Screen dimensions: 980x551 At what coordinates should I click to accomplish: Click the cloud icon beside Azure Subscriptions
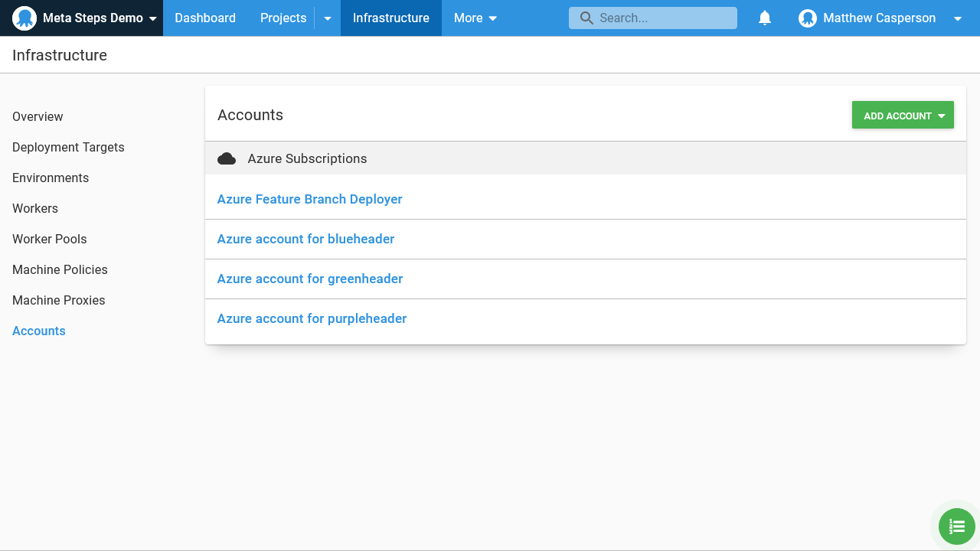pos(227,158)
